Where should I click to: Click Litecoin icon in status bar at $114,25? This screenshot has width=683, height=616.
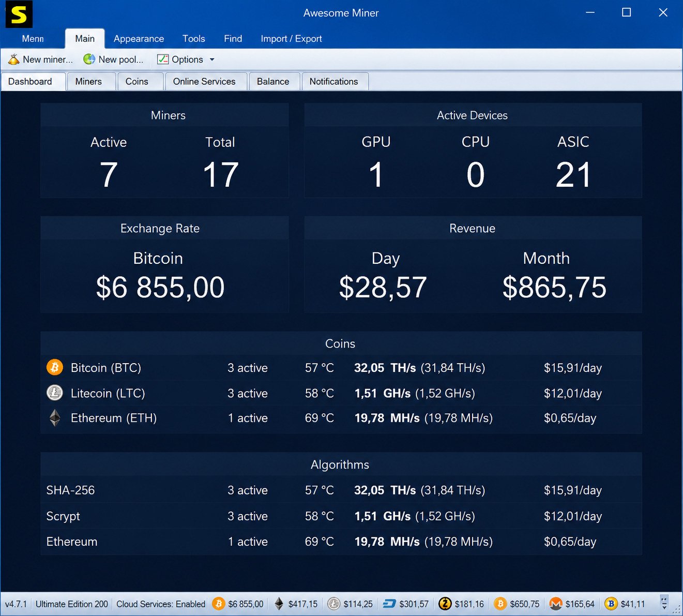pyautogui.click(x=334, y=604)
